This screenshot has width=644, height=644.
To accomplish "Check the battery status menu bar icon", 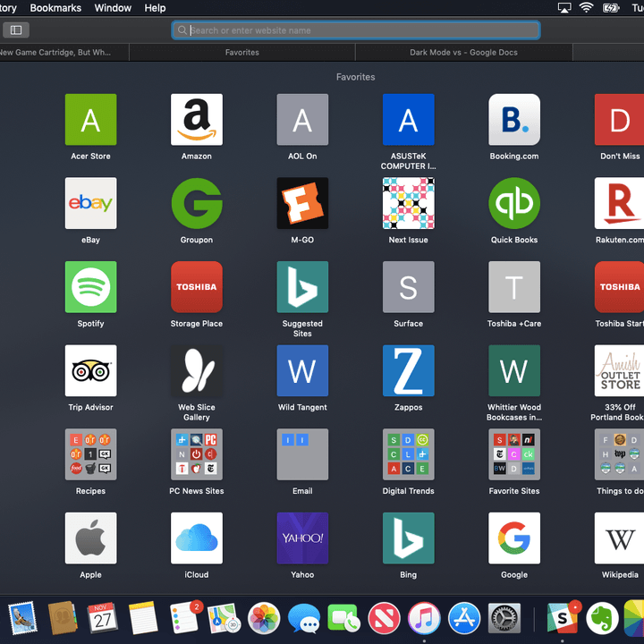I will tap(611, 8).
